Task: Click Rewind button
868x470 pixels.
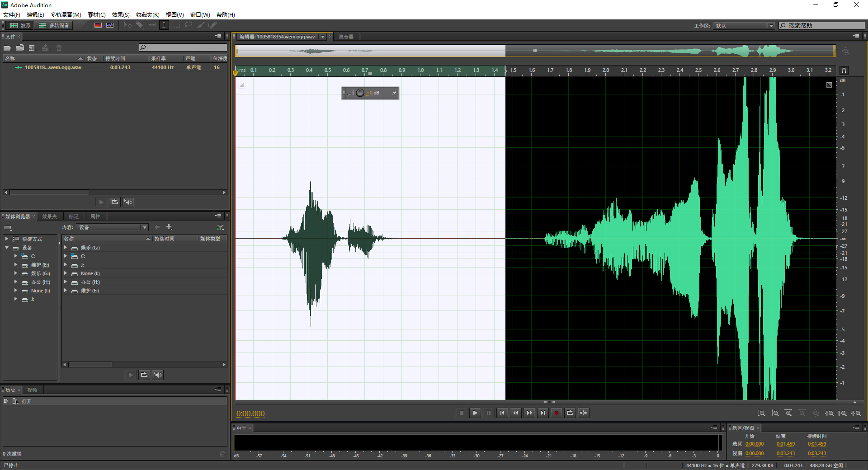Action: (x=516, y=413)
